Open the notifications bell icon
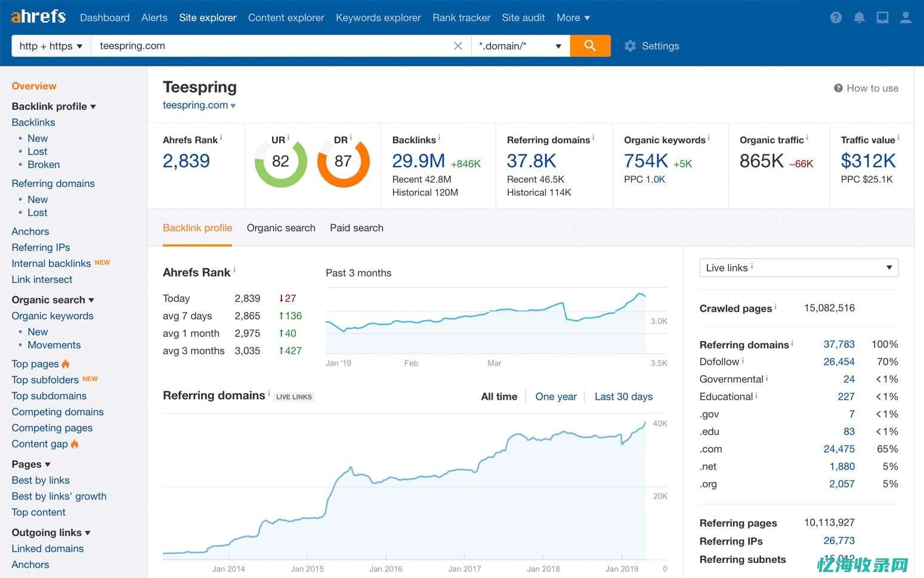Screen dimensions: 924x578 point(859,18)
